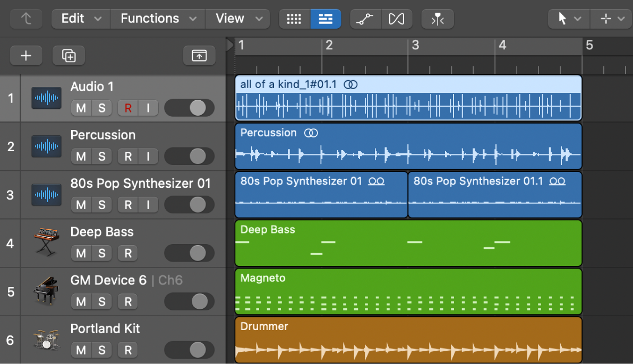Click the Audio 1 waveform track icon
The image size is (633, 364).
[46, 98]
